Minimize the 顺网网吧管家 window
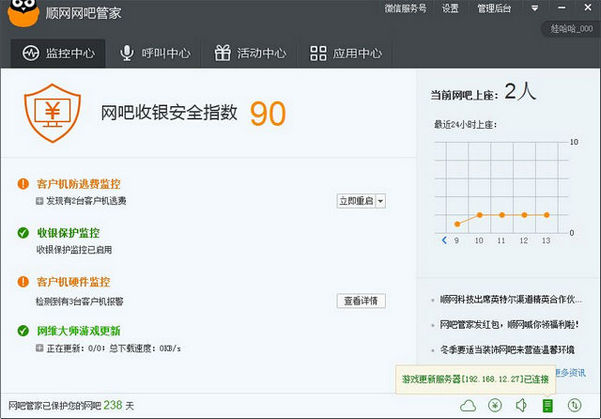This screenshot has height=419, width=601. [562, 8]
